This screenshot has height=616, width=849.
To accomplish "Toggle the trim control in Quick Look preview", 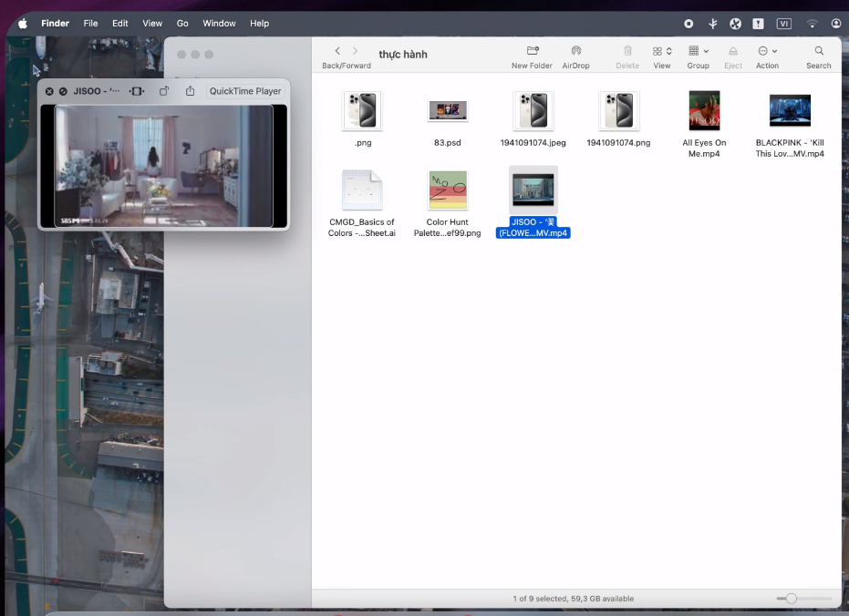I will pos(137,91).
